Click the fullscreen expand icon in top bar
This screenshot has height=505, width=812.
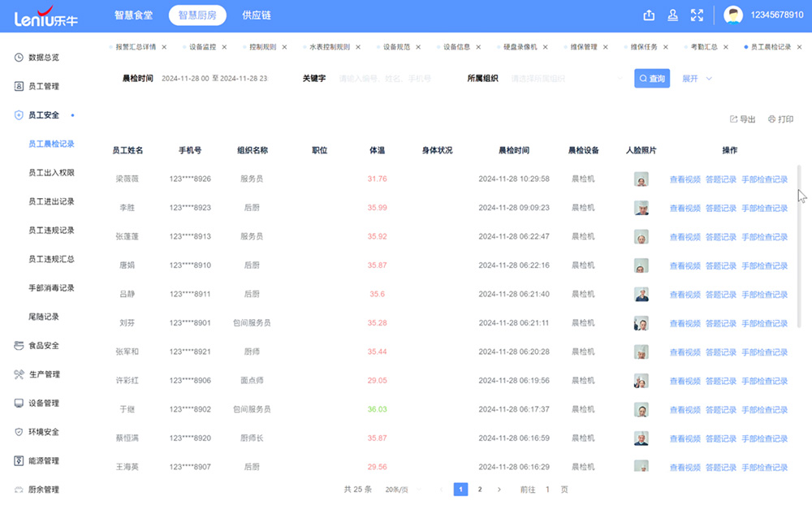pyautogui.click(x=697, y=15)
